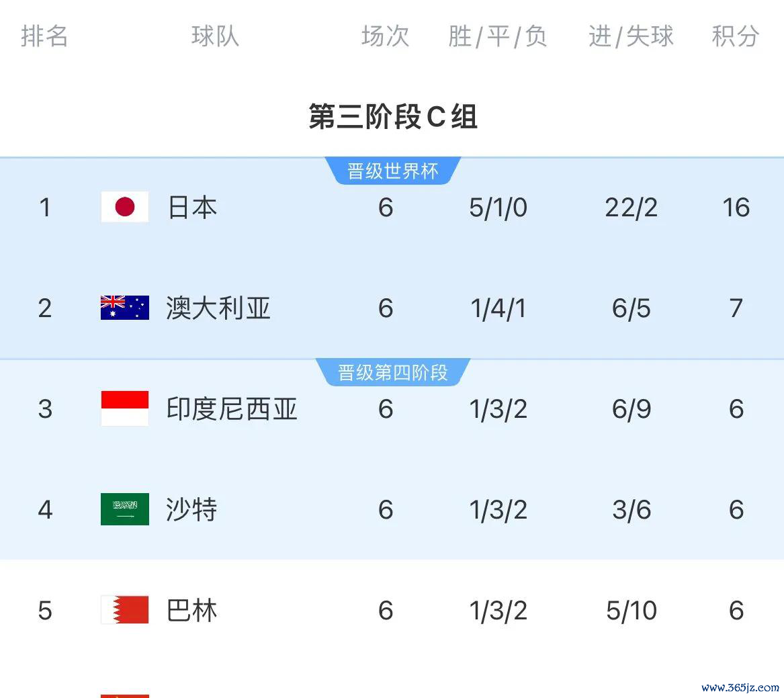The image size is (784, 698).
Task: Click the Indonesia flag icon
Action: tap(124, 408)
